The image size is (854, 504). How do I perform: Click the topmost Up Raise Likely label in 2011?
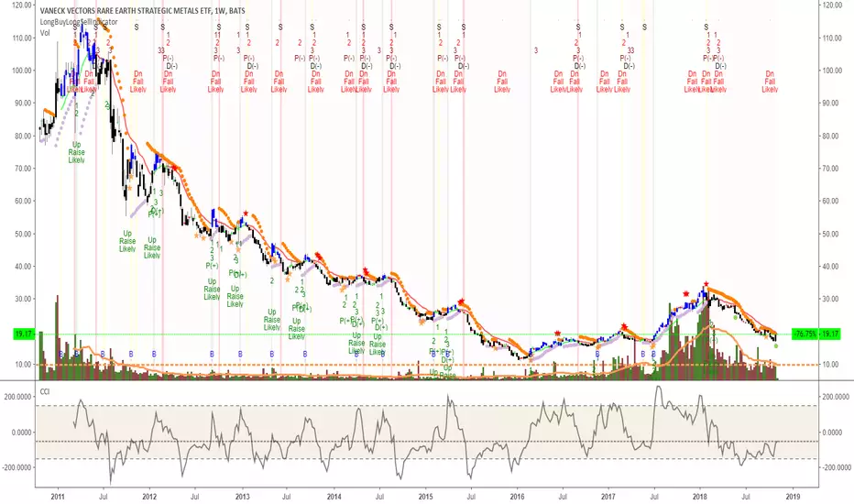click(76, 152)
